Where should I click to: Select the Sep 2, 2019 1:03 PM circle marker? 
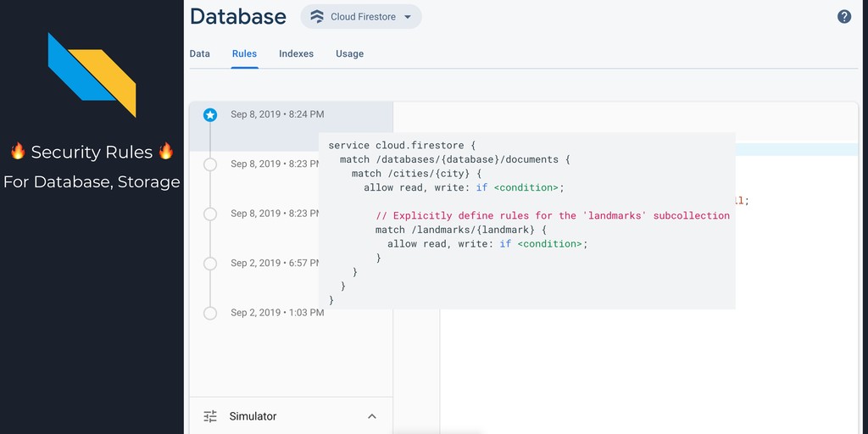click(x=210, y=314)
